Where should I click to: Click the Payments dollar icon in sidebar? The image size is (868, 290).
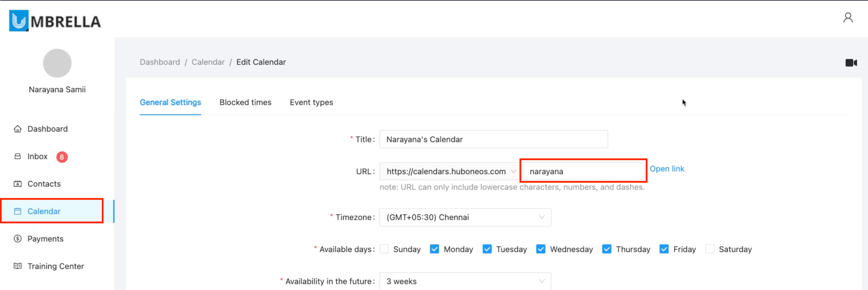(x=18, y=239)
